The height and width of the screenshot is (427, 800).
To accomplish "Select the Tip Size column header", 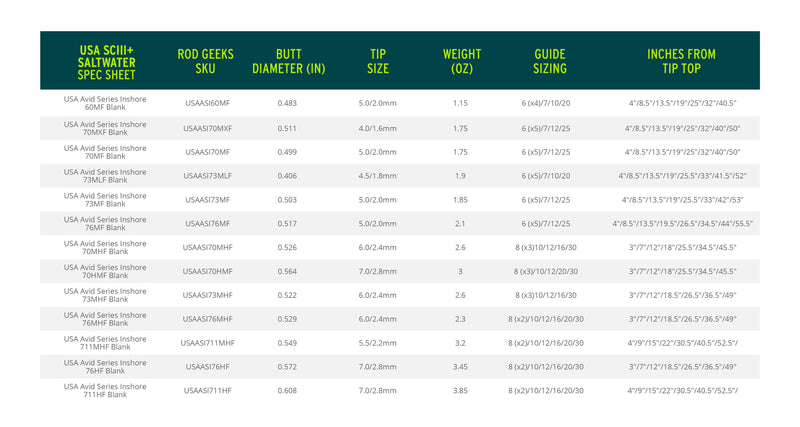I will 377,61.
